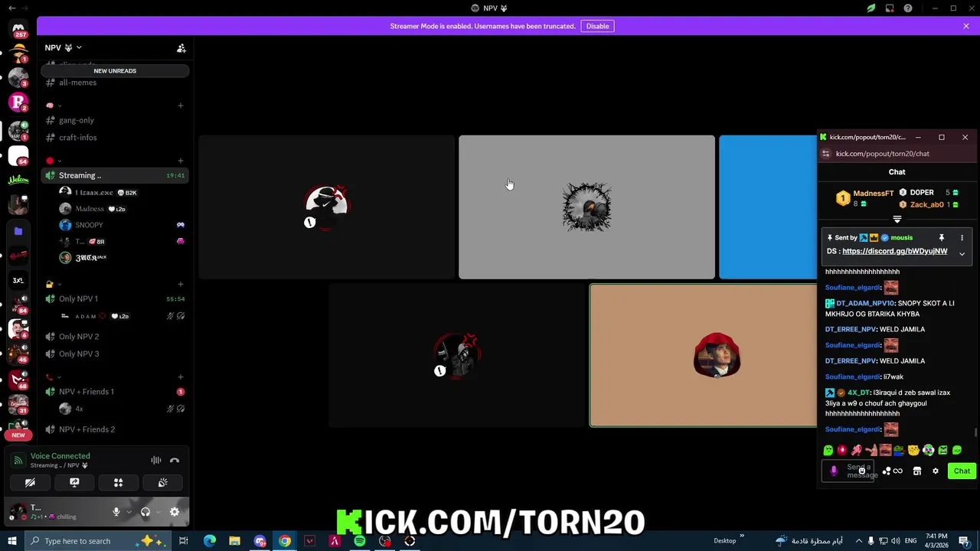
Task: Mute the microphone in the user panel
Action: (x=116, y=512)
